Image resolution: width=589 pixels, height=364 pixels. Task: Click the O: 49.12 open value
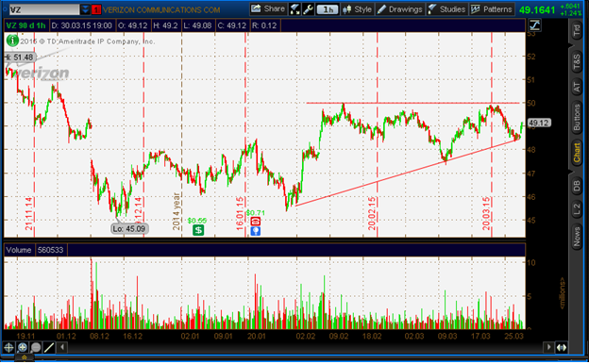[132, 25]
